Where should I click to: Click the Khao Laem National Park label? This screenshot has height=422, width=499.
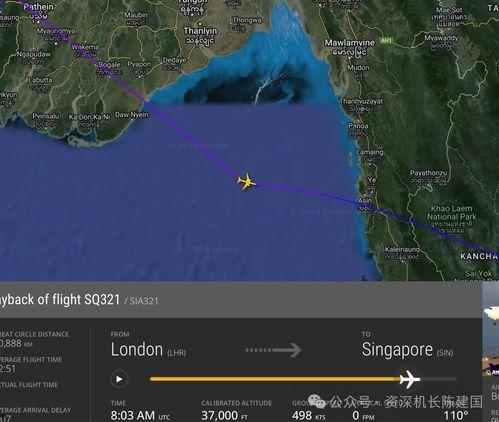click(x=452, y=213)
